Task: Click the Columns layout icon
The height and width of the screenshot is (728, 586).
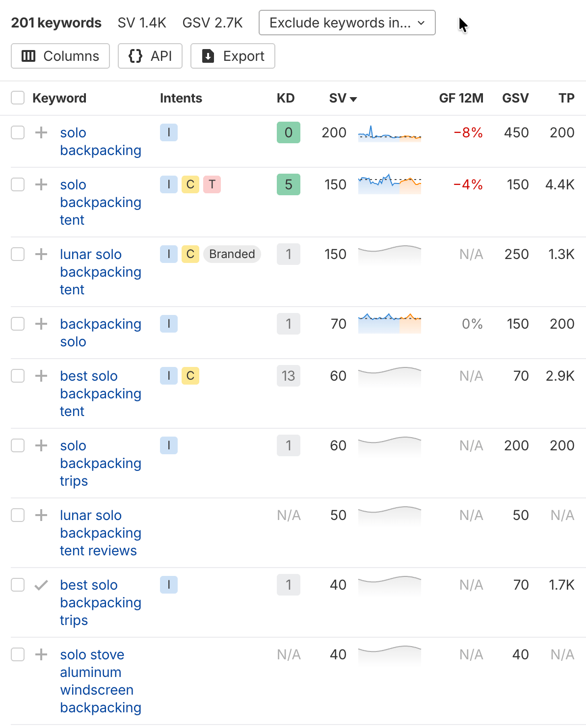Action: pyautogui.click(x=28, y=56)
